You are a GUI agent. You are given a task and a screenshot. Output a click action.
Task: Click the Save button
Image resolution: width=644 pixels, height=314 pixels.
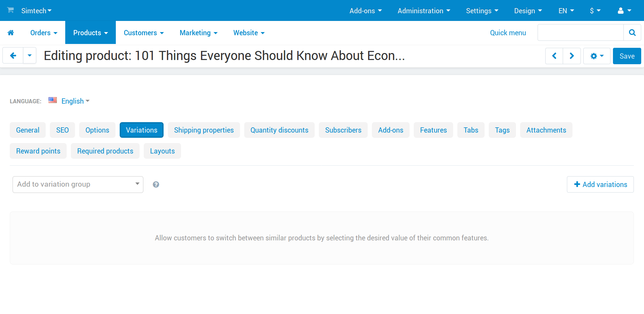[x=627, y=56]
